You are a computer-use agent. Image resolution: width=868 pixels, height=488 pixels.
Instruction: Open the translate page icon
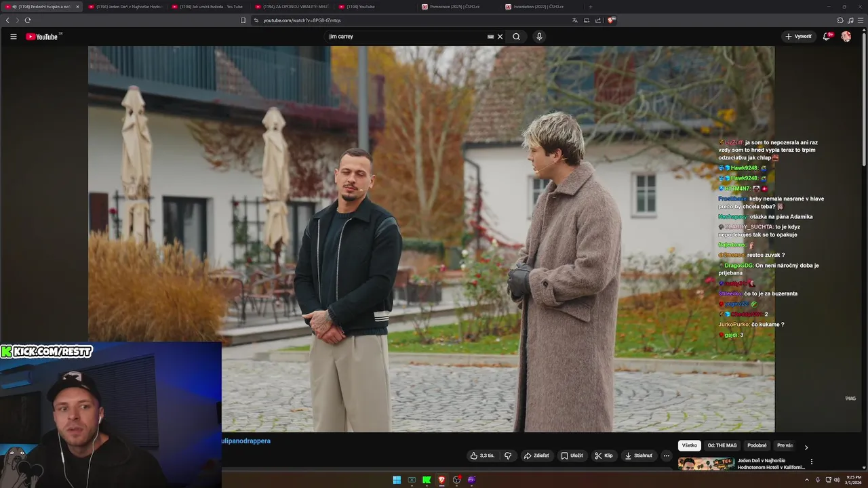coord(575,20)
